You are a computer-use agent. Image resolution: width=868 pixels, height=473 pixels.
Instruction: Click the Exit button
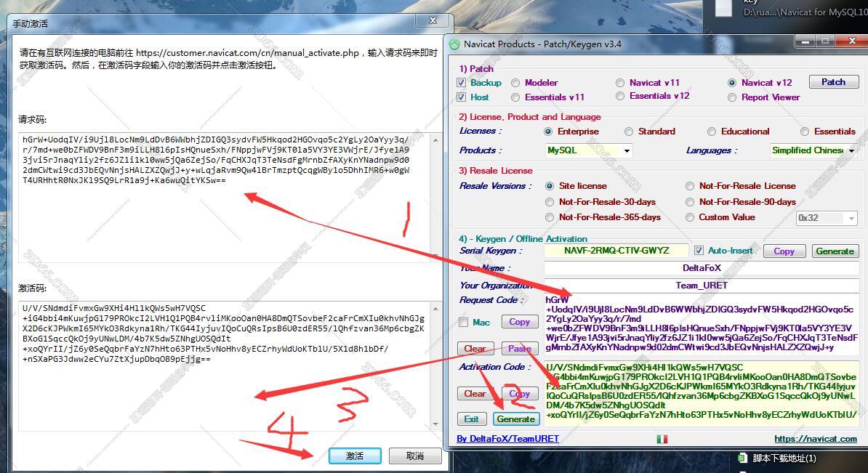[472, 419]
